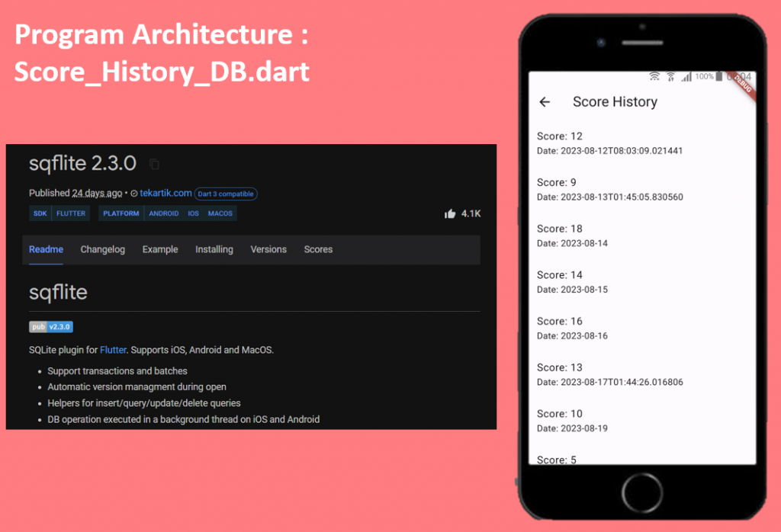Tap the phone's round home button
Image resolution: width=781 pixels, height=532 pixels.
click(642, 492)
